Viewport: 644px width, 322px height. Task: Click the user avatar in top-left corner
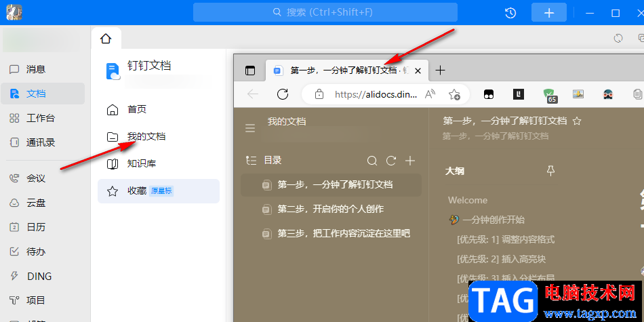tap(14, 12)
